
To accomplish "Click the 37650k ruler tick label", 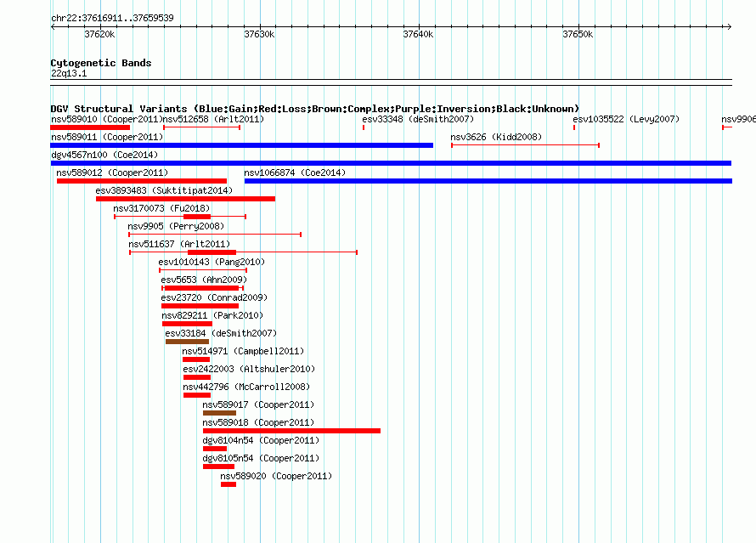I will pyautogui.click(x=578, y=34).
